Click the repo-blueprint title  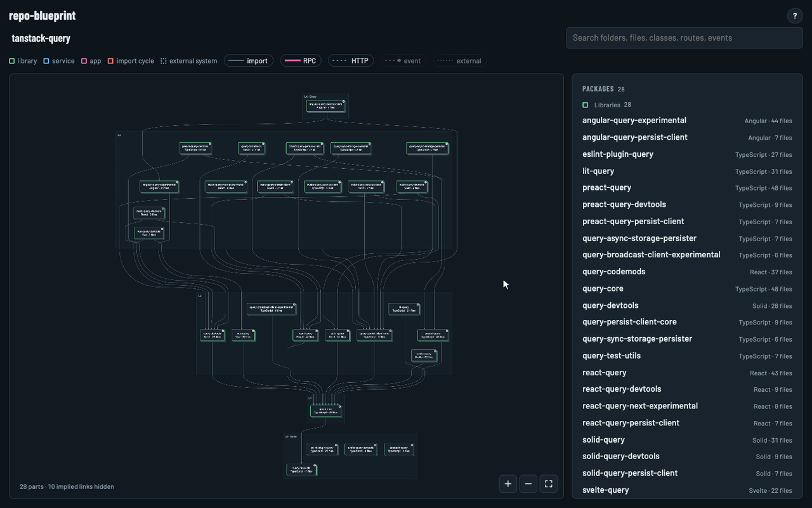pyautogui.click(x=42, y=15)
